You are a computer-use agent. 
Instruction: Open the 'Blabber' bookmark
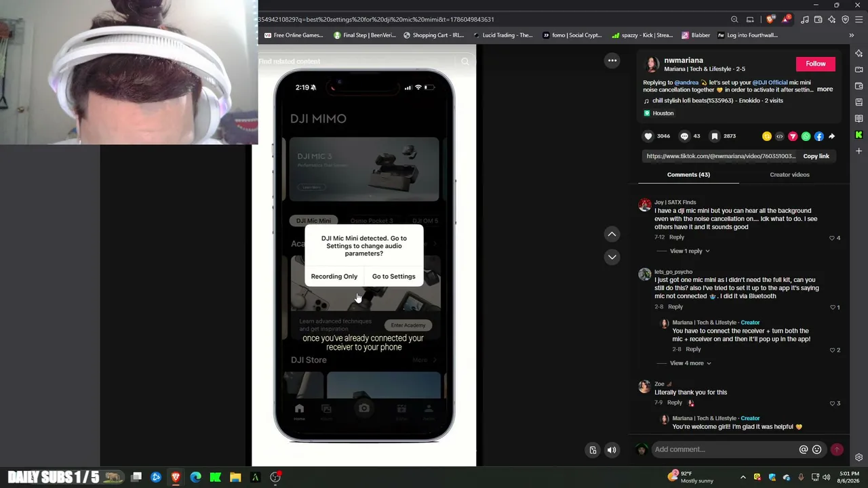[x=696, y=35]
